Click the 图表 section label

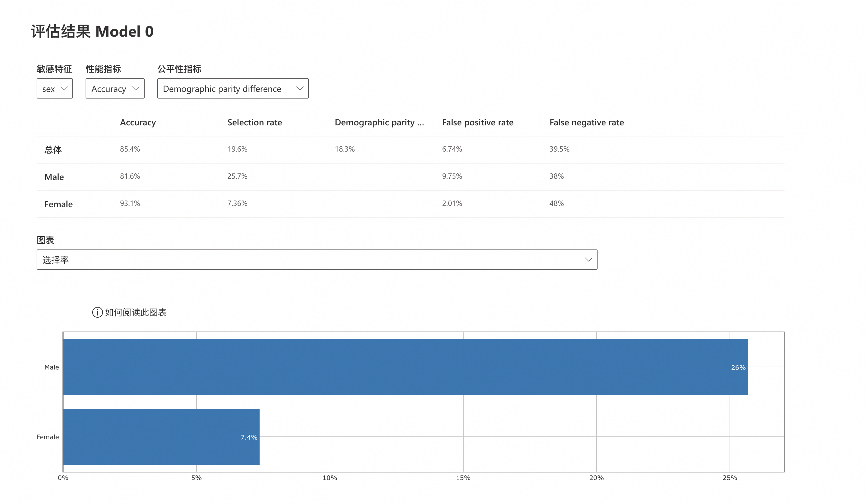pyautogui.click(x=45, y=240)
